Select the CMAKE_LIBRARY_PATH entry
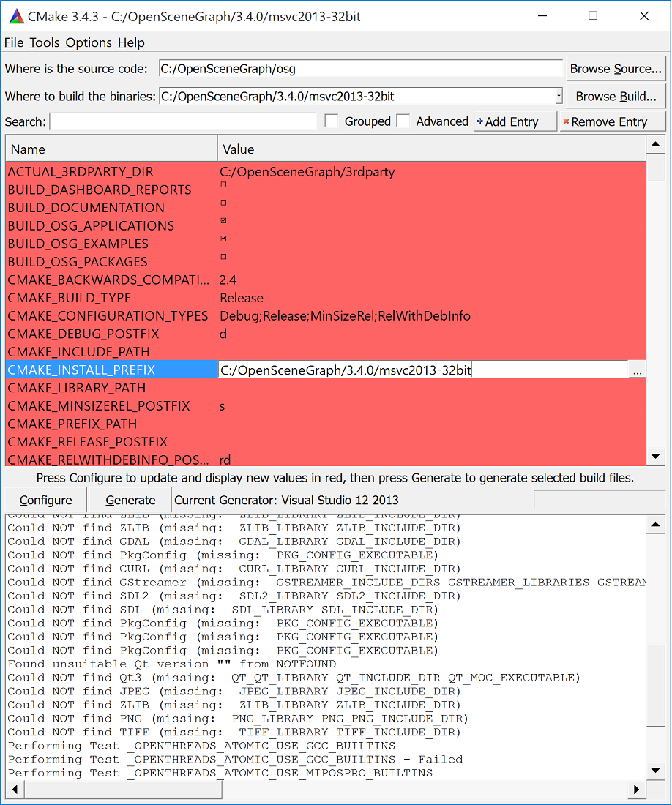 point(76,388)
